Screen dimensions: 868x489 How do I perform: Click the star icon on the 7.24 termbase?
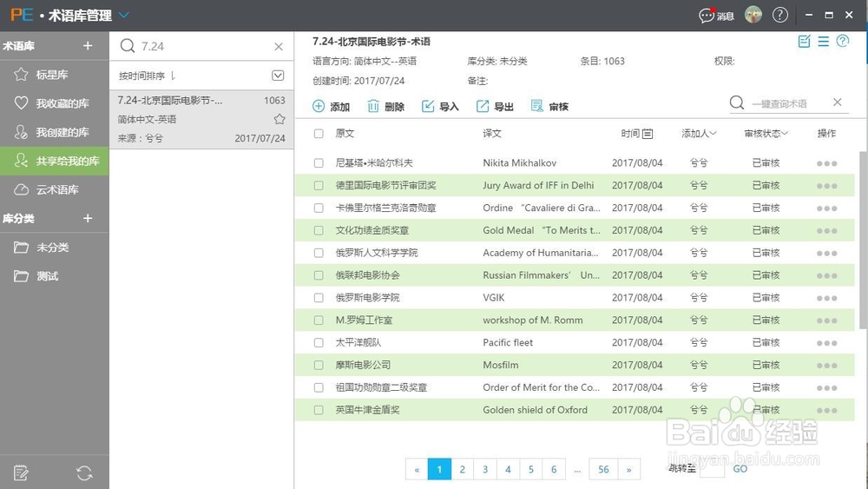(x=279, y=119)
